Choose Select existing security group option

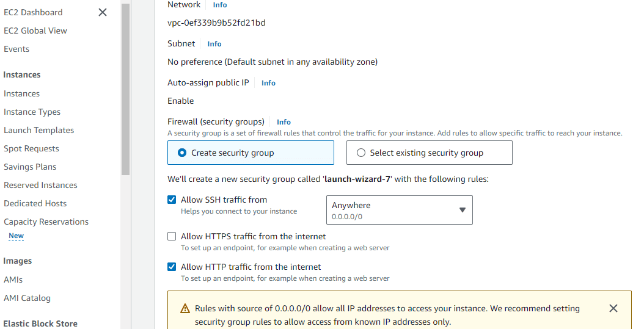coord(361,153)
